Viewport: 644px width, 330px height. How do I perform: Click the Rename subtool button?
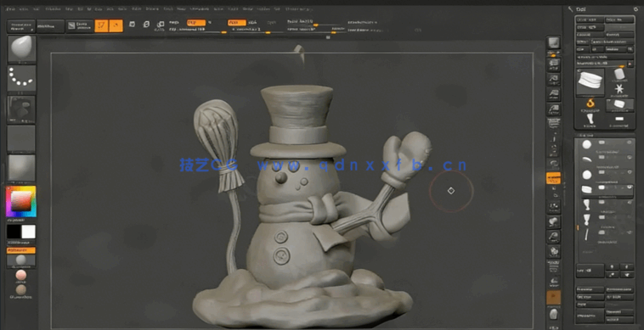click(x=590, y=289)
